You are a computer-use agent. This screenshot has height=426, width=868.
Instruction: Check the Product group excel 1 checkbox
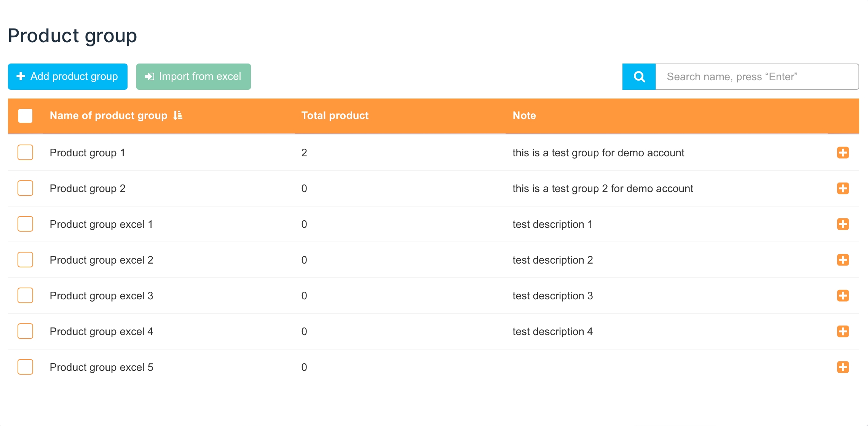click(x=25, y=224)
